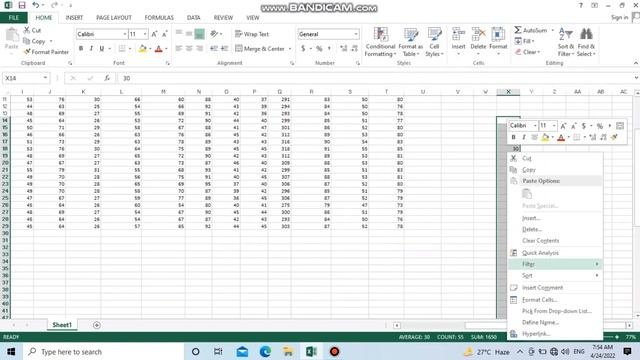Viewport: 640px width, 360px height.
Task: Click Merge & Center button
Action: coord(260,49)
